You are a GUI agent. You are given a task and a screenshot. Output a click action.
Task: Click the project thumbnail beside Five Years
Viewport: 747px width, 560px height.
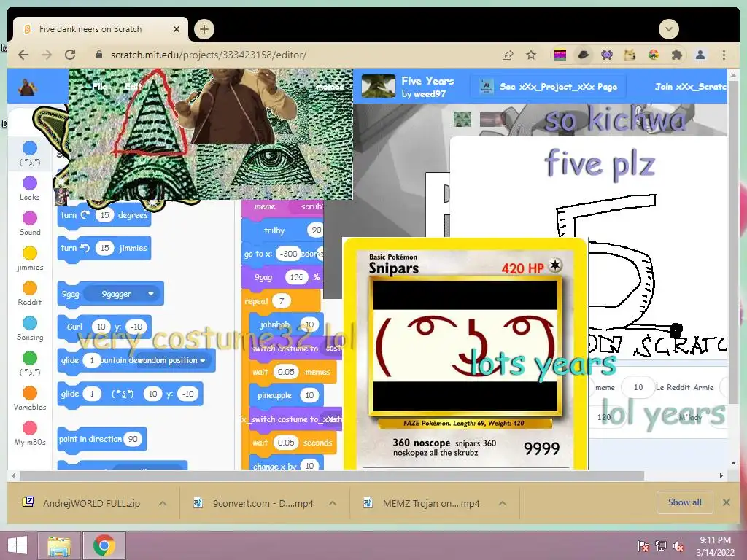379,86
